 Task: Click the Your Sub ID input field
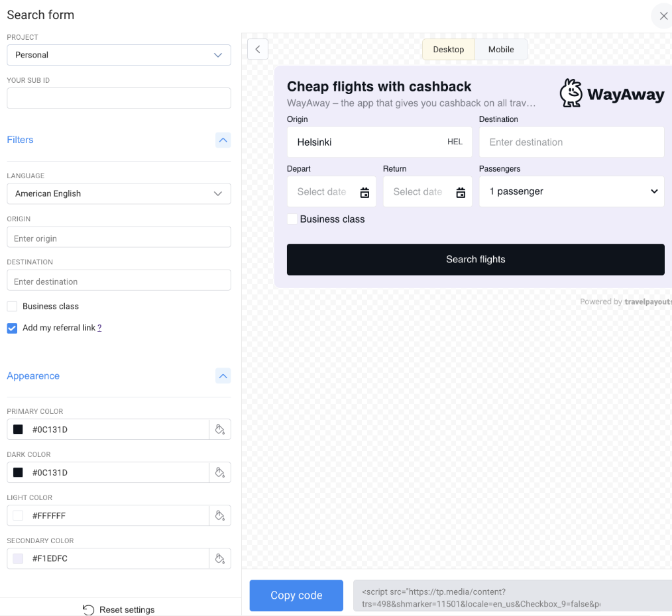119,98
